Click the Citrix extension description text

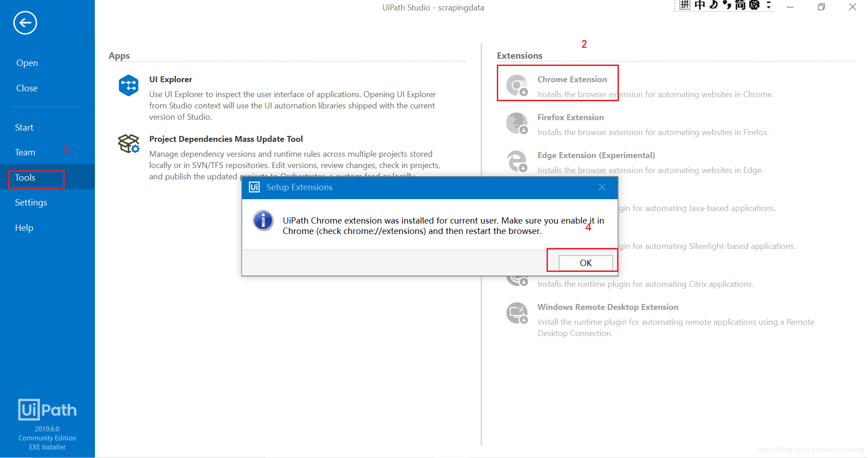pyautogui.click(x=646, y=284)
